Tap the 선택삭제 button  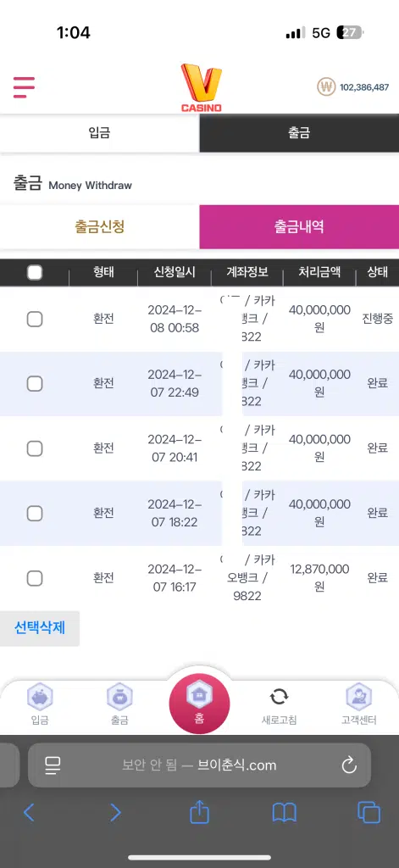coord(40,628)
